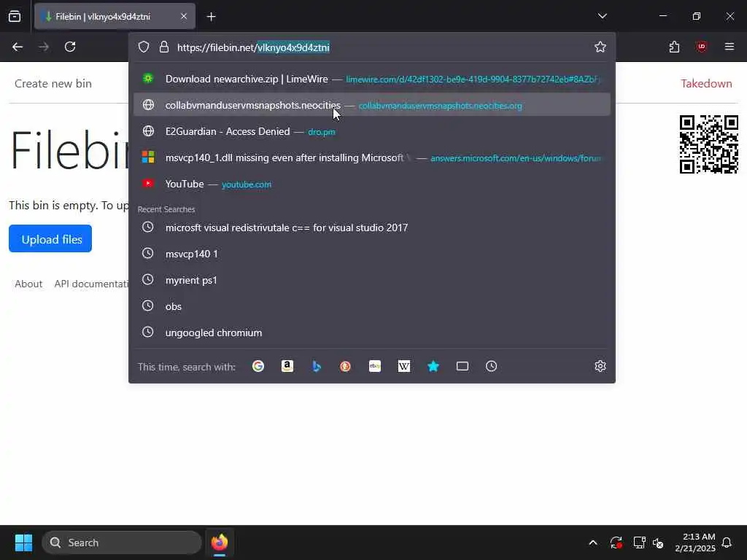Image resolution: width=747 pixels, height=560 pixels.
Task: Open muted volume tray icon
Action: pyautogui.click(x=659, y=542)
